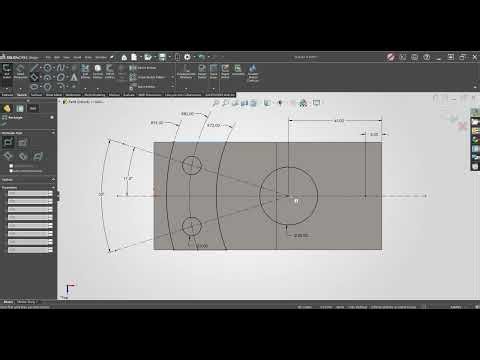The image size is (480, 360).
Task: Choose Parallelogram rectangle type
Action: (x=38, y=156)
